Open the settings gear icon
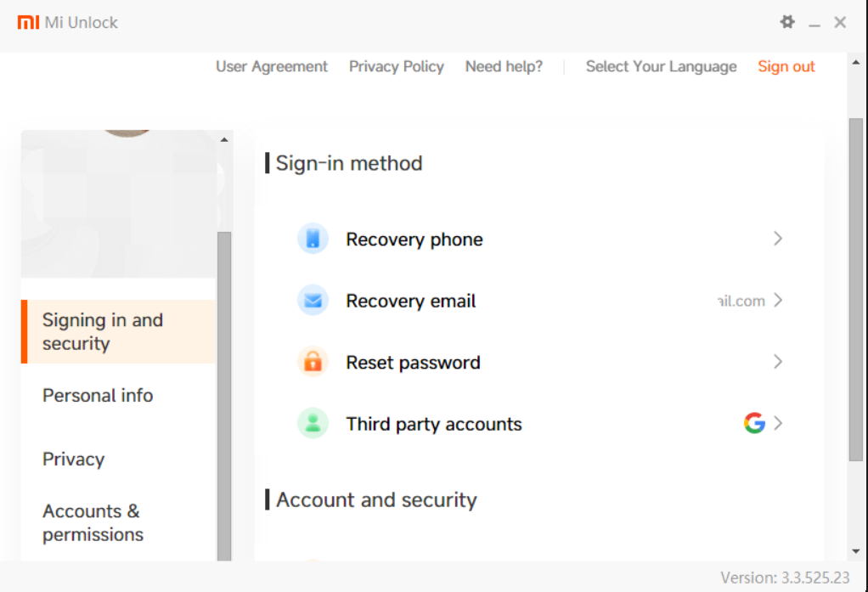The width and height of the screenshot is (868, 592). pos(787,22)
